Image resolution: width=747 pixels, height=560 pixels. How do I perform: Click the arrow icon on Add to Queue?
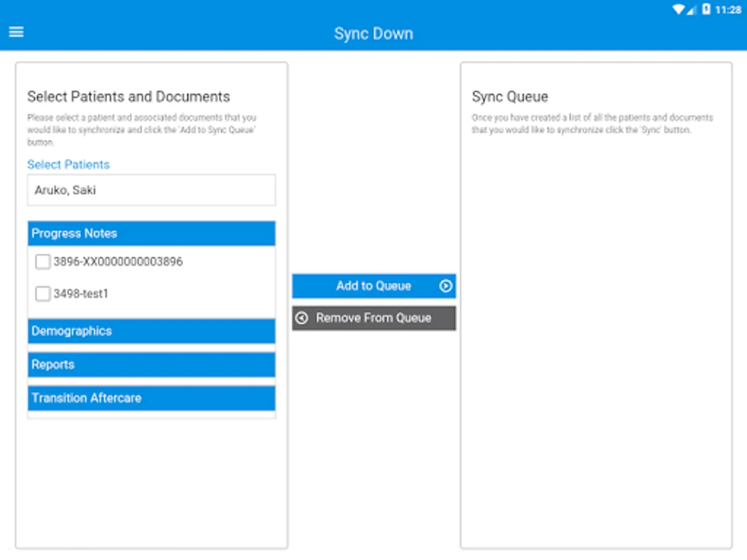pos(445,286)
